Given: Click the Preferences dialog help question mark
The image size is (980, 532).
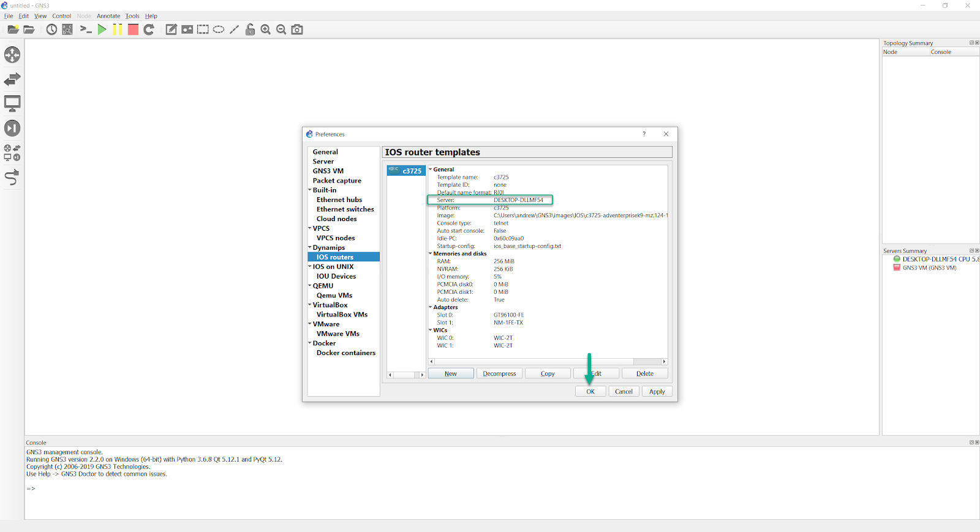Looking at the screenshot, I should [644, 134].
